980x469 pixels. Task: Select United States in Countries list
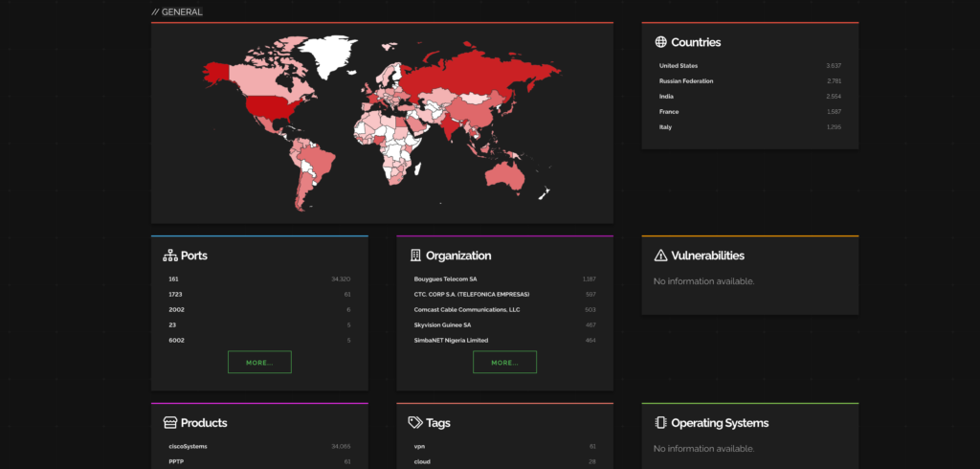point(679,66)
